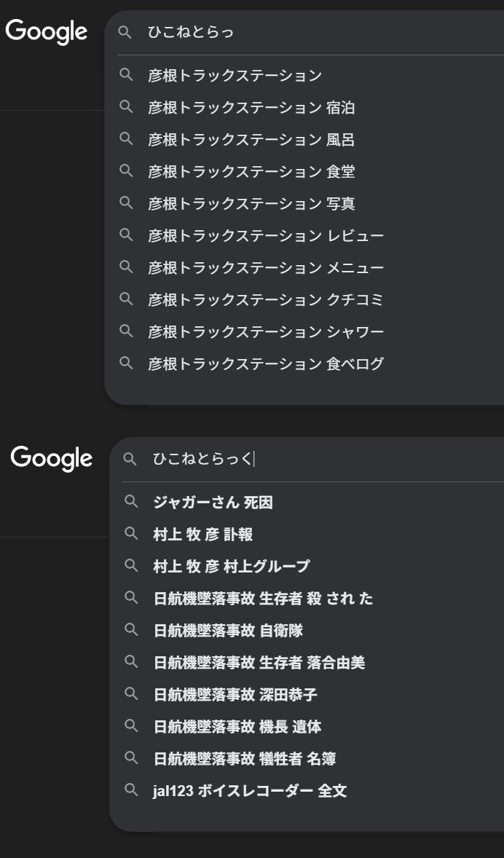504x858 pixels.
Task: Click magnifier icon in top search box
Action: (125, 32)
